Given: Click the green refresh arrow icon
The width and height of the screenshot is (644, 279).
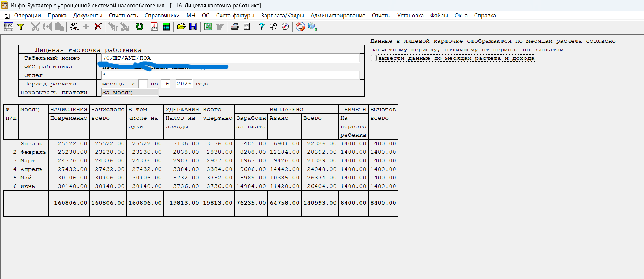Looking at the screenshot, I should pos(140,26).
